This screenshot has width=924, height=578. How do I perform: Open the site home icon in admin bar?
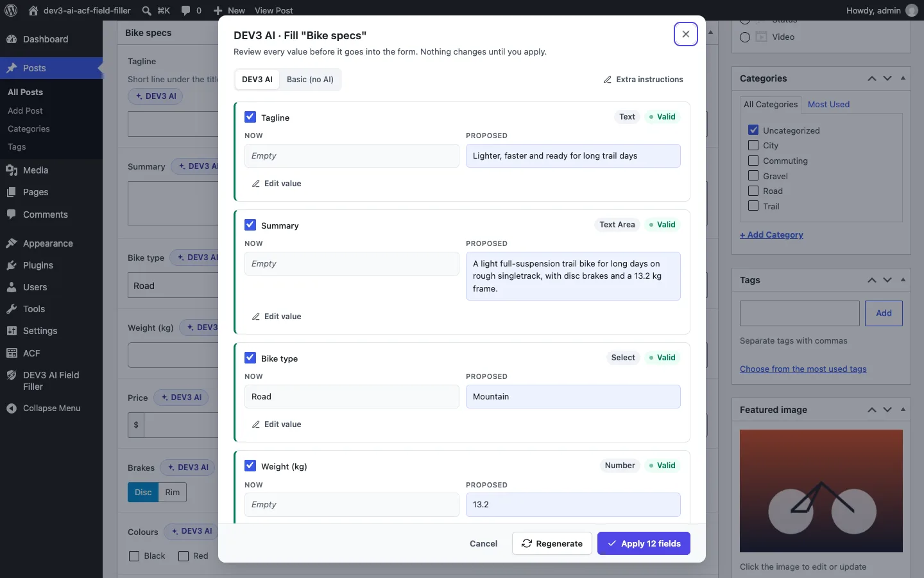(x=33, y=10)
